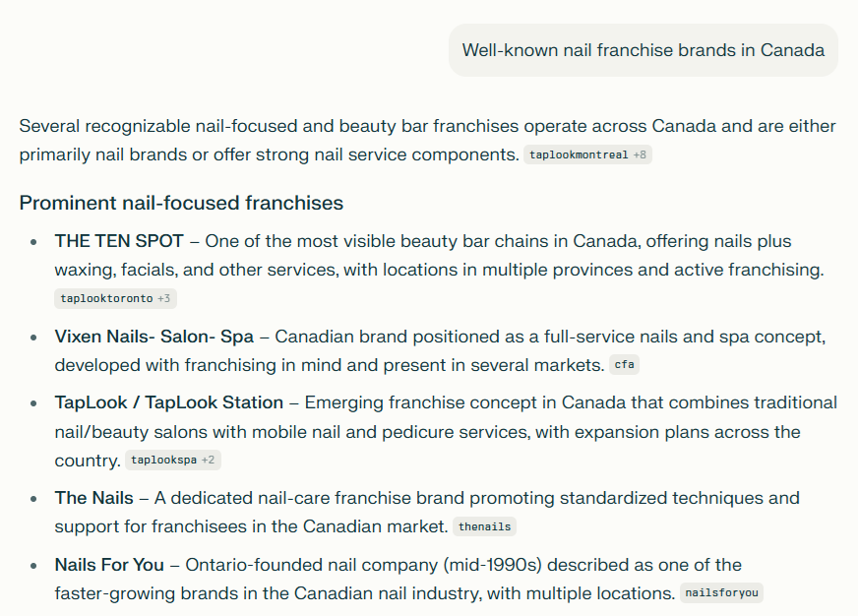This screenshot has width=858, height=616.
Task: Click the intro paragraph about Canadian franchises
Action: 394,127
